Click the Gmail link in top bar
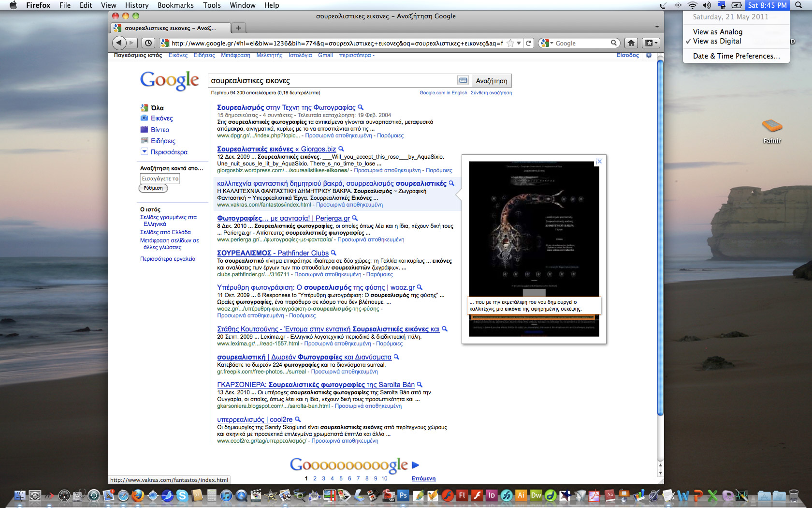This screenshot has width=812, height=508. [x=325, y=55]
